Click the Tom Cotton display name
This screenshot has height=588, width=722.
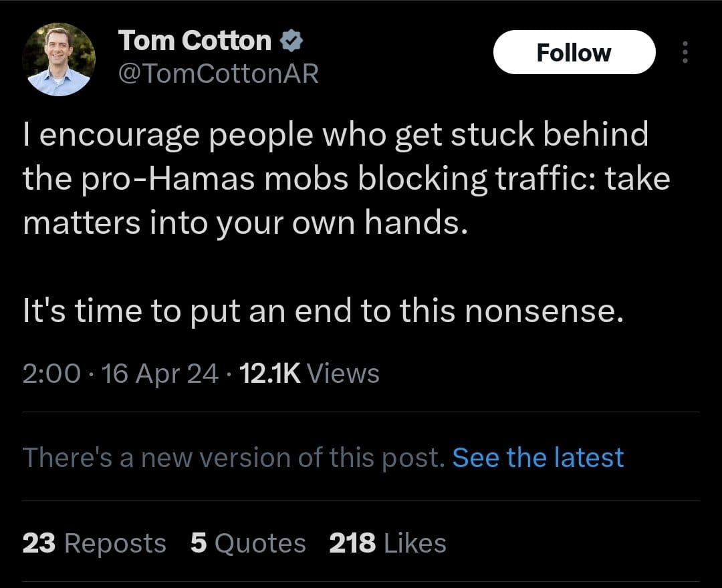[x=195, y=41]
